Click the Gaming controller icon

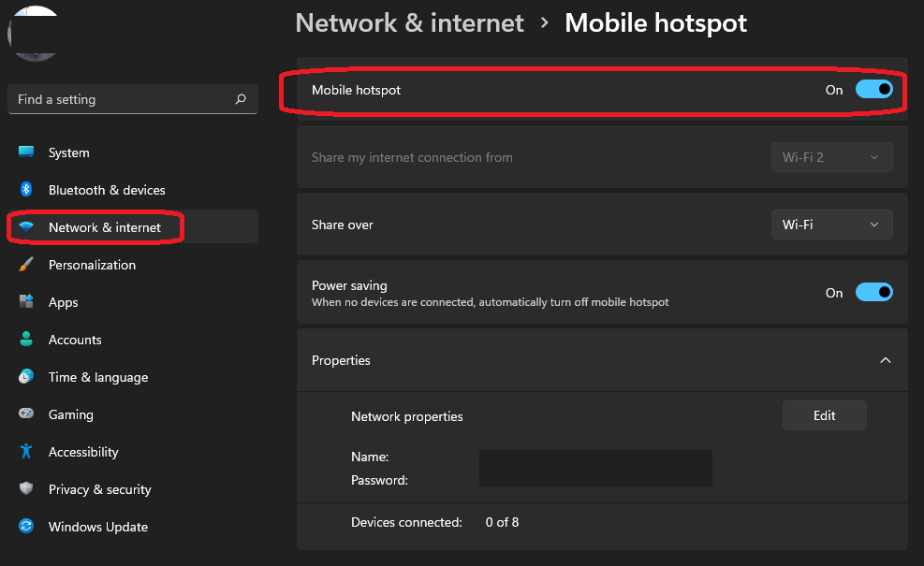point(26,414)
